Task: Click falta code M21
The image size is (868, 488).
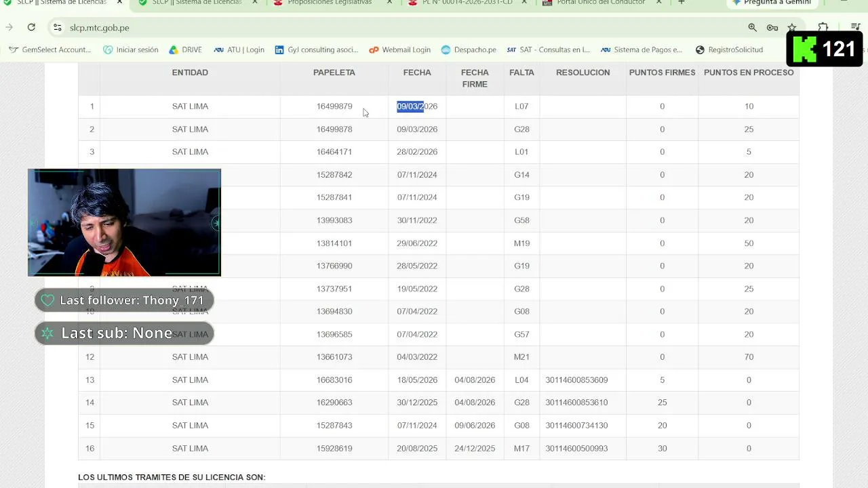Action: point(521,357)
